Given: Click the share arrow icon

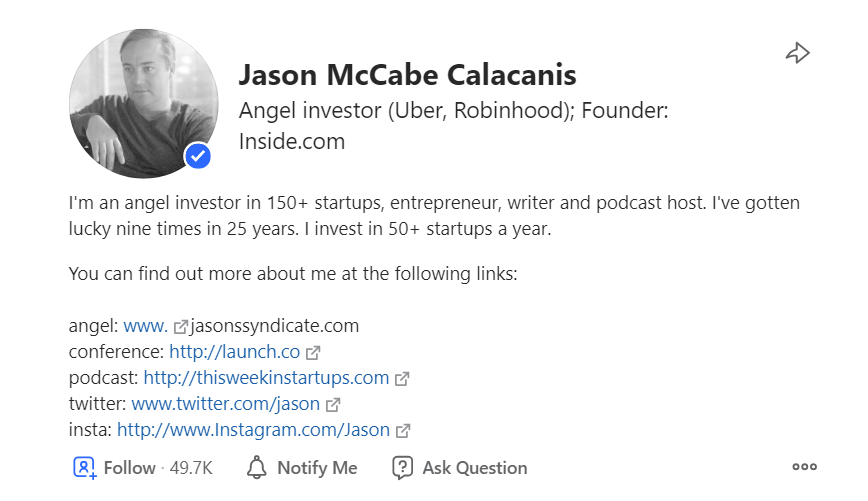Looking at the screenshot, I should point(797,53).
